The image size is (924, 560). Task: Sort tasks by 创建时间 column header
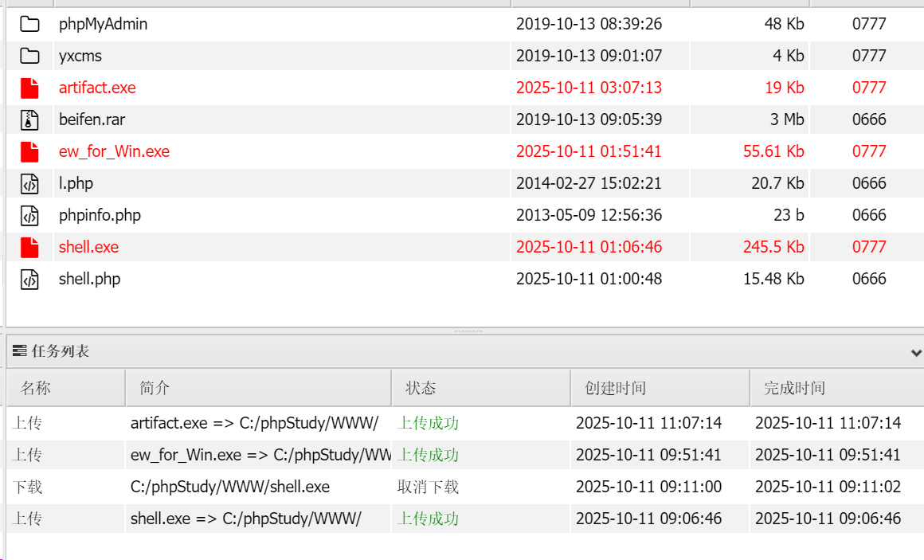click(x=615, y=388)
